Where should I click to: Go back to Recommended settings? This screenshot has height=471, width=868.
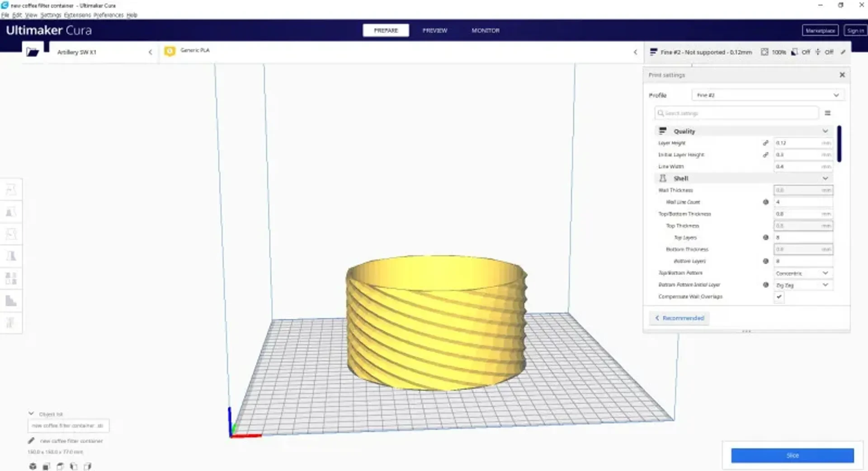coord(679,318)
